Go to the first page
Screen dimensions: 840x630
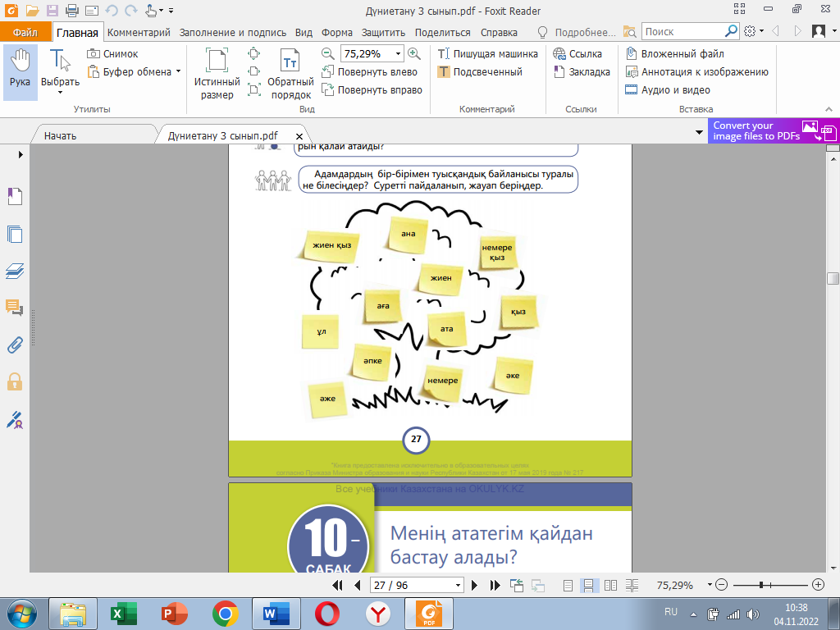pos(337,585)
